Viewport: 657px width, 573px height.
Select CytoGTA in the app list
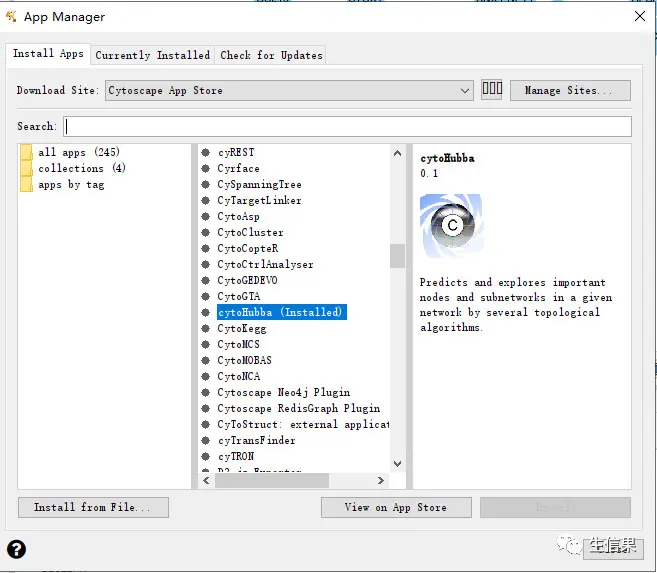tap(239, 297)
